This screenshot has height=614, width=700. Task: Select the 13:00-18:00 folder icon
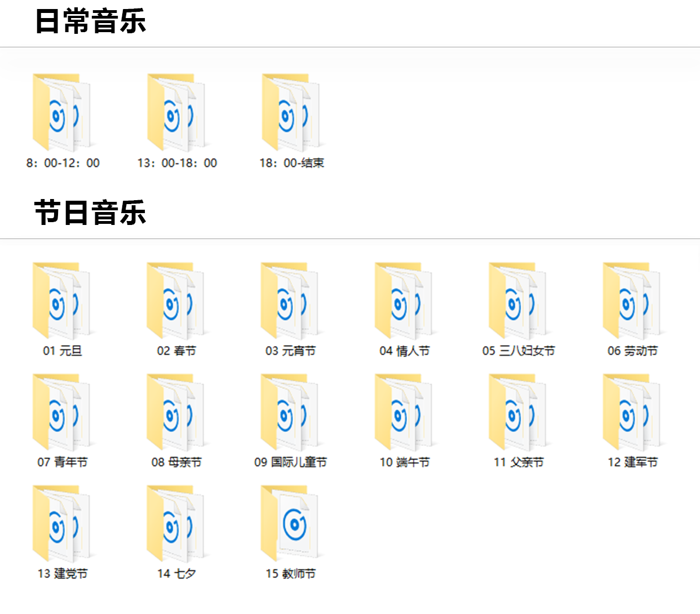176,113
